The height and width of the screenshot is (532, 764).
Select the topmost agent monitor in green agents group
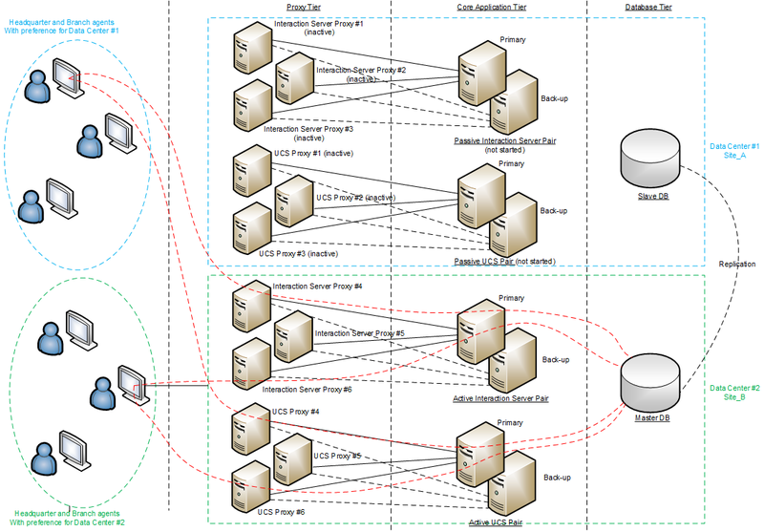81,330
